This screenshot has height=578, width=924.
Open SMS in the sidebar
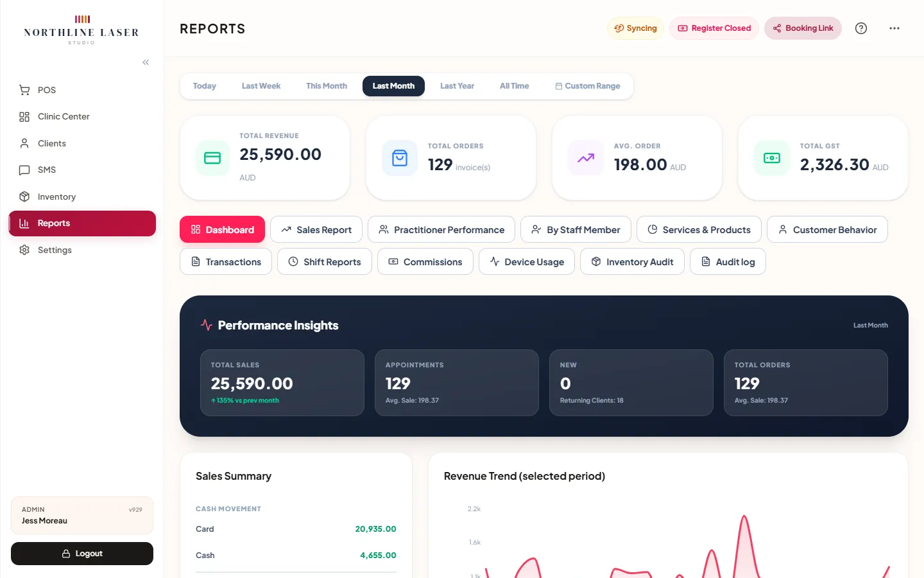pyautogui.click(x=82, y=170)
